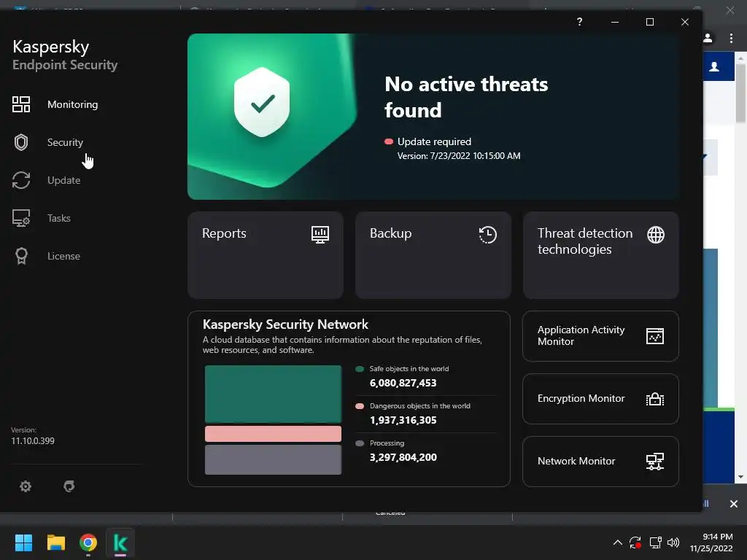Open Encryption Monitor
Viewport: 747px width, 560px height.
[x=600, y=399]
